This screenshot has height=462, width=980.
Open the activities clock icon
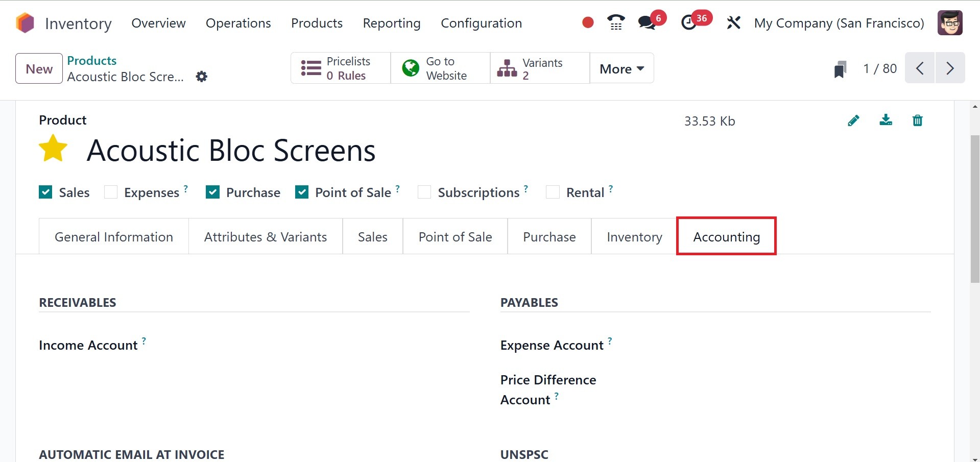pos(689,22)
